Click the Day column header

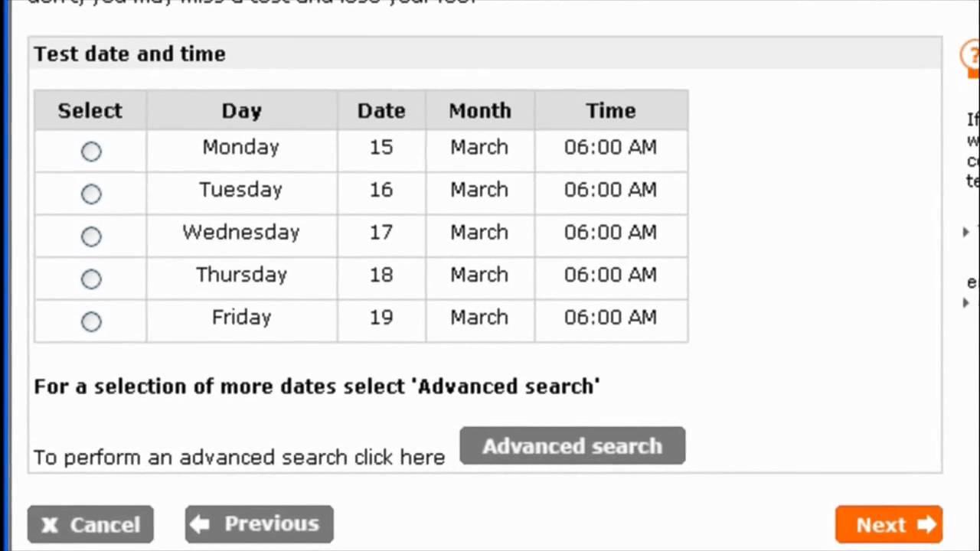[241, 111]
